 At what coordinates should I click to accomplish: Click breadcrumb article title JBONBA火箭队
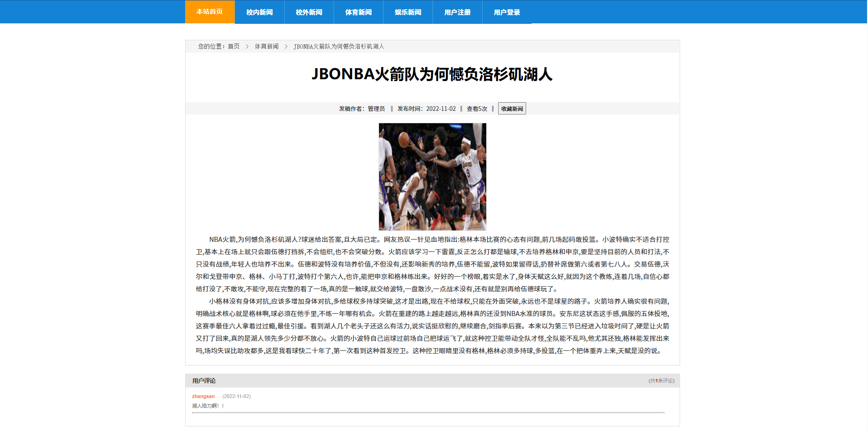(x=339, y=46)
